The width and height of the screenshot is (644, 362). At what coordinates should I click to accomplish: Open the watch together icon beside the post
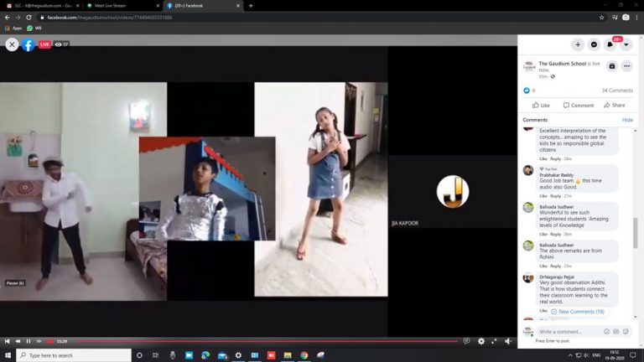tap(612, 66)
